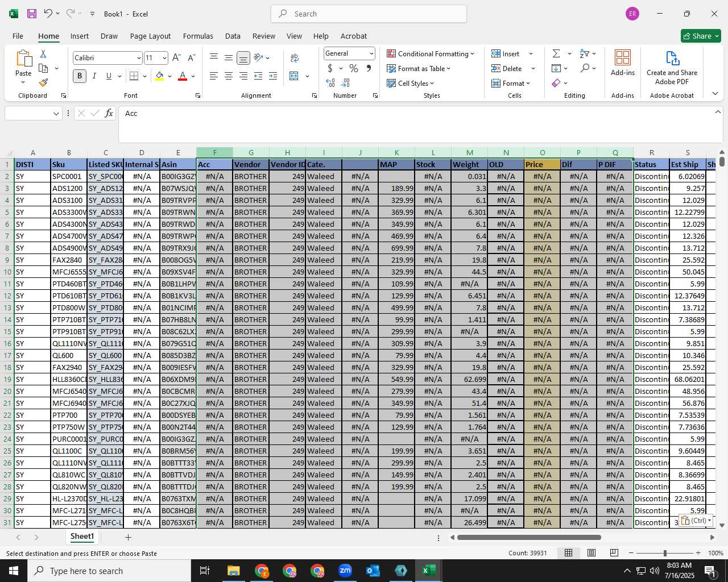
Task: Select the Sheet1 tab
Action: (x=82, y=537)
